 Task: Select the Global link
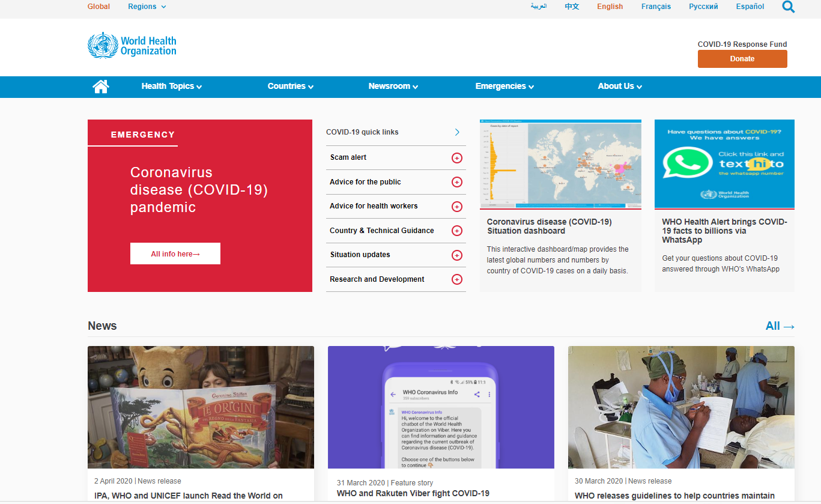[x=98, y=7]
